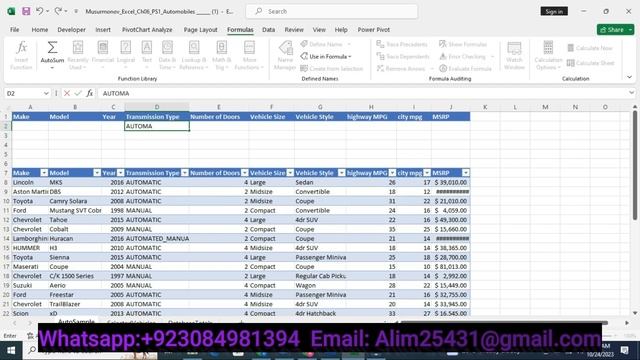640x360 pixels.
Task: Open the Watch Window
Action: (514, 55)
